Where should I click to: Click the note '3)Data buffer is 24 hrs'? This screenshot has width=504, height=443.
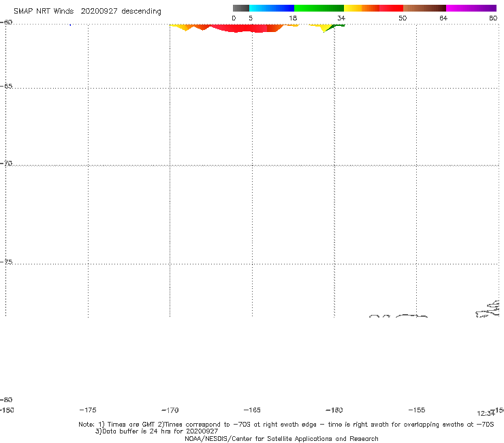click(x=157, y=431)
